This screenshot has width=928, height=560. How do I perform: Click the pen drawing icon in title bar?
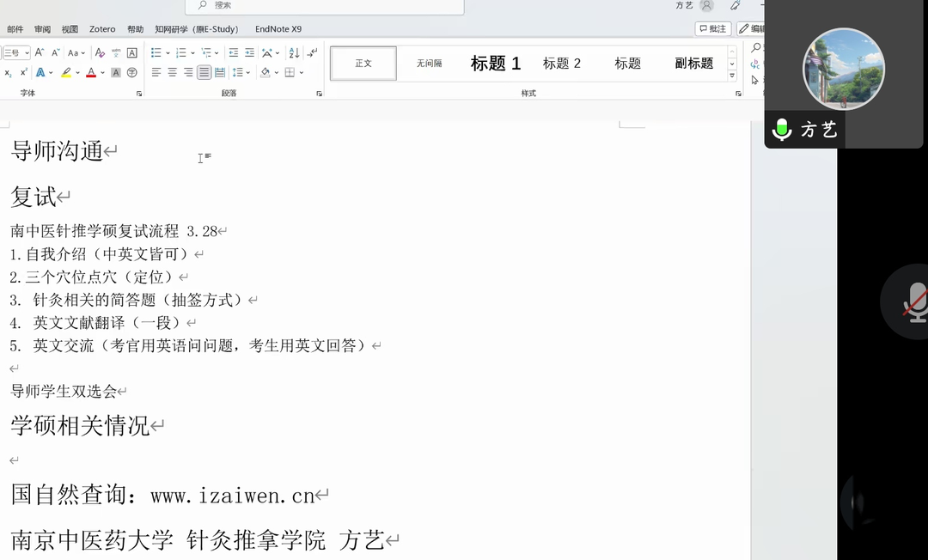[735, 5]
